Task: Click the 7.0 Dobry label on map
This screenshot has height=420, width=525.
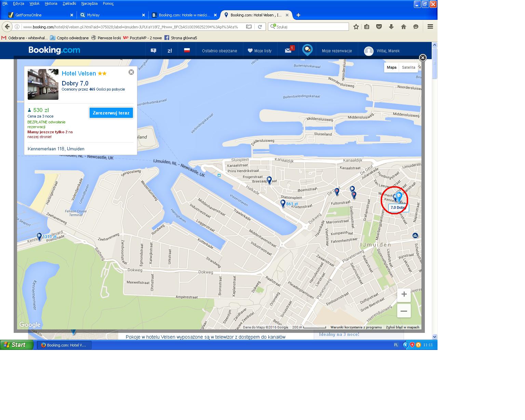Action: coord(398,207)
